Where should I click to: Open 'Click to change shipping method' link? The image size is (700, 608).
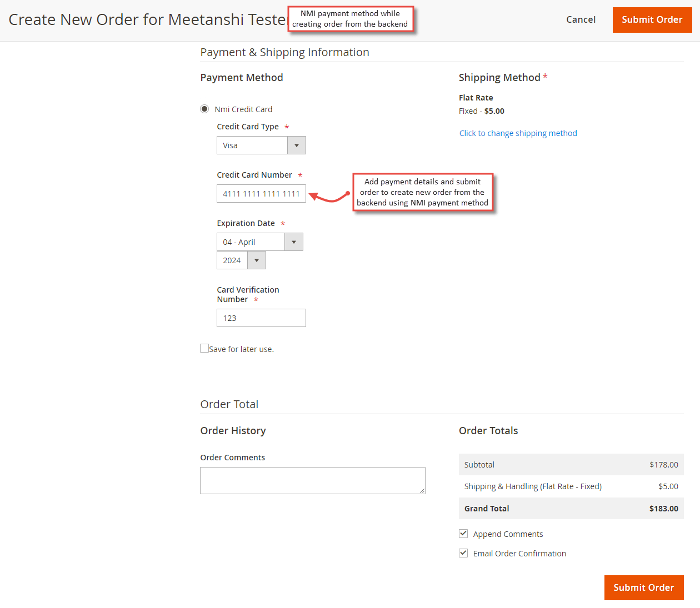click(x=518, y=133)
